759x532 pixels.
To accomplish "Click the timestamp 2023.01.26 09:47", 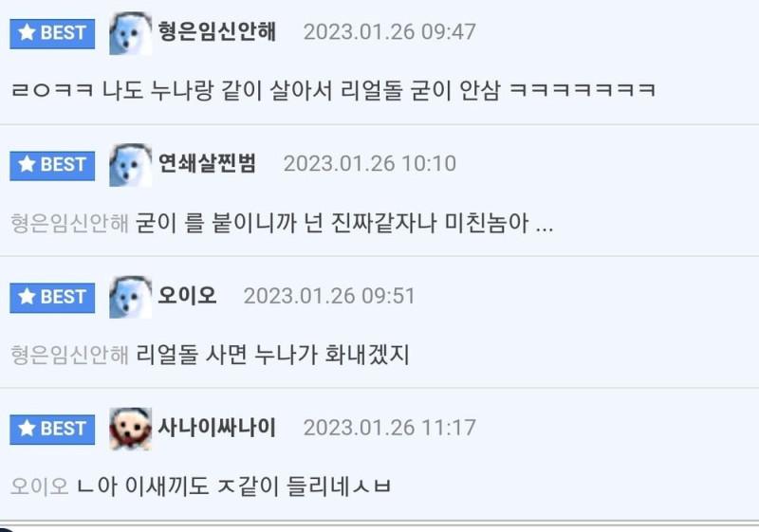I will point(390,32).
